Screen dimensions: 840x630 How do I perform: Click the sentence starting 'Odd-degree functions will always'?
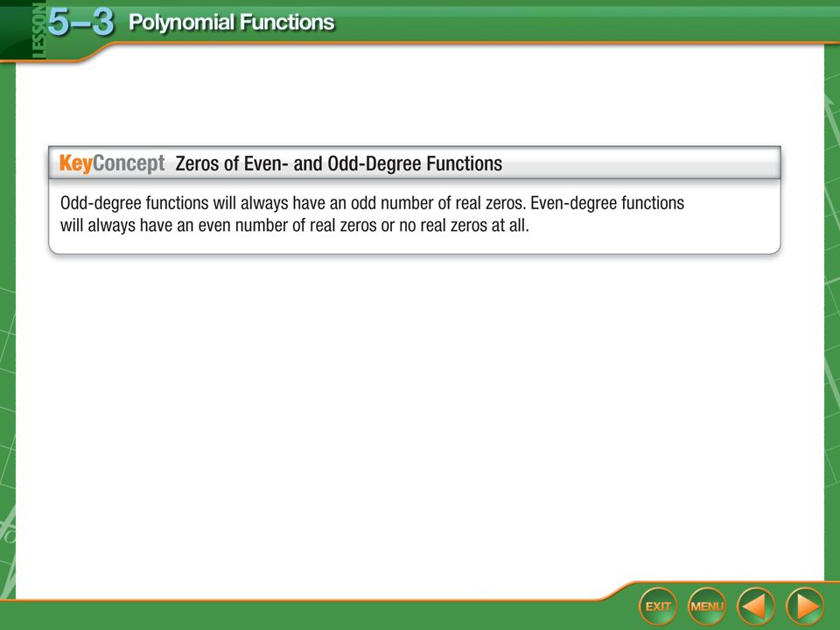coord(293,203)
